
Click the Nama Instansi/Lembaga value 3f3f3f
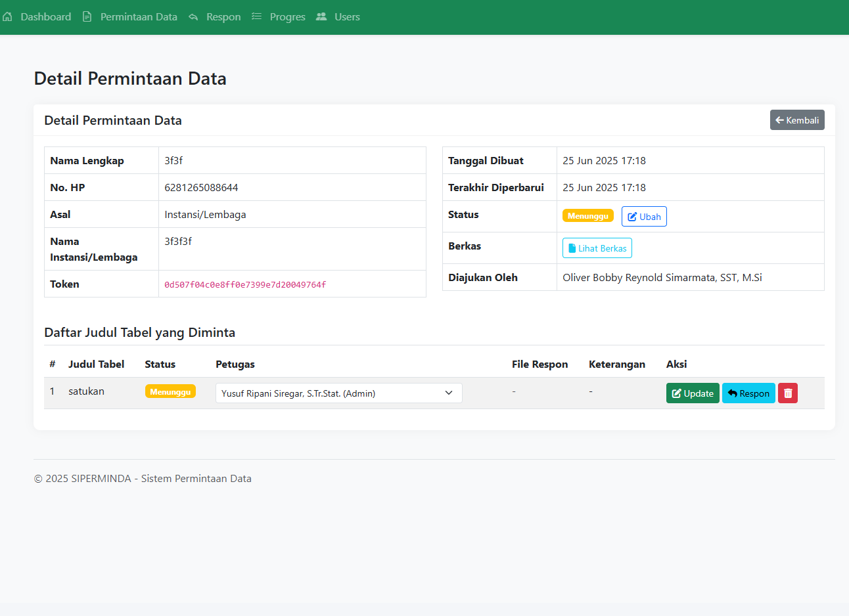[x=178, y=242]
